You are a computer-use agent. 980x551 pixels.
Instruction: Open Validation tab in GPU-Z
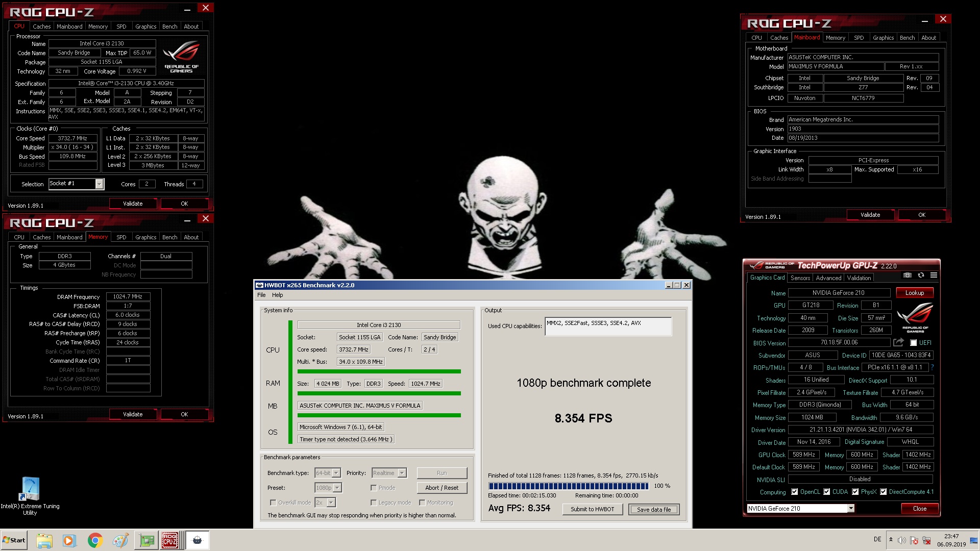(x=859, y=278)
